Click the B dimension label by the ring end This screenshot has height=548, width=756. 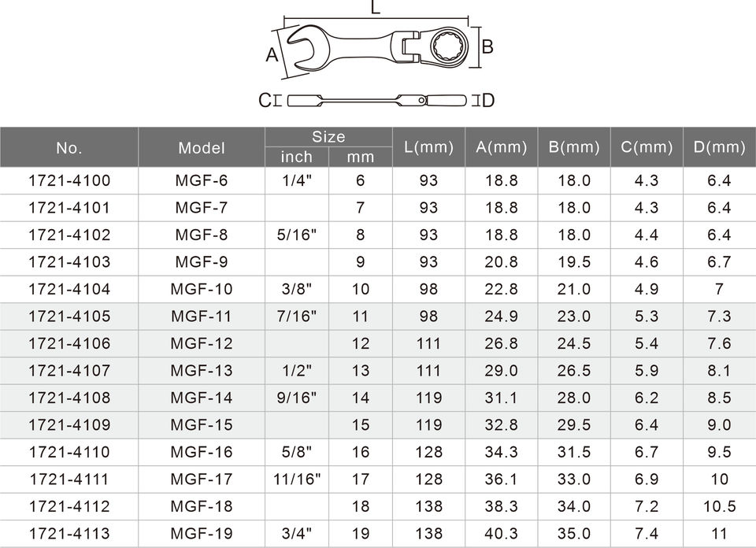[x=487, y=47]
